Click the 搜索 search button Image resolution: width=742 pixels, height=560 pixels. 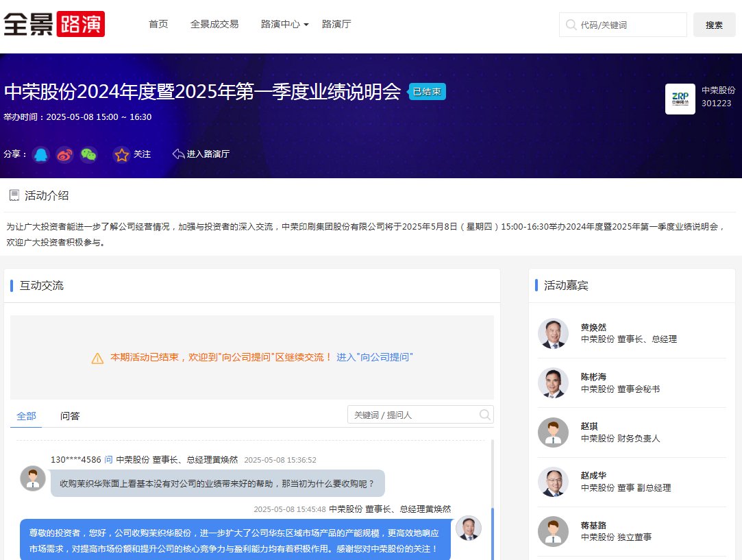point(714,24)
